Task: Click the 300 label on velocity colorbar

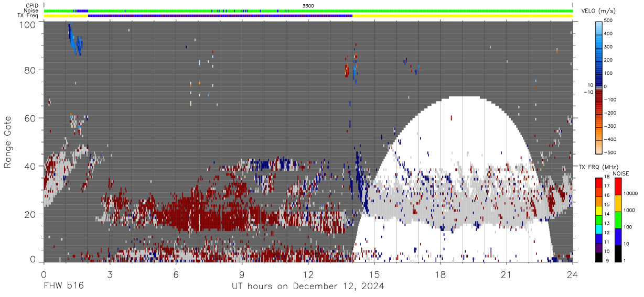Action: point(609,47)
